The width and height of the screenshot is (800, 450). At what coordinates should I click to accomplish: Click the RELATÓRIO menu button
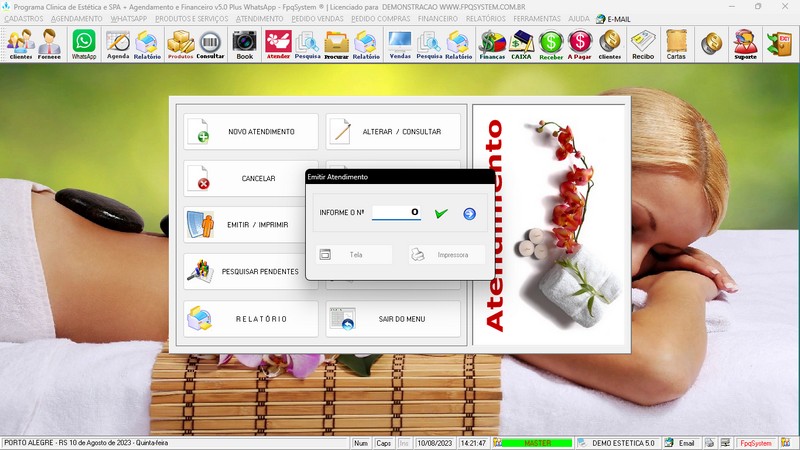pyautogui.click(x=251, y=319)
